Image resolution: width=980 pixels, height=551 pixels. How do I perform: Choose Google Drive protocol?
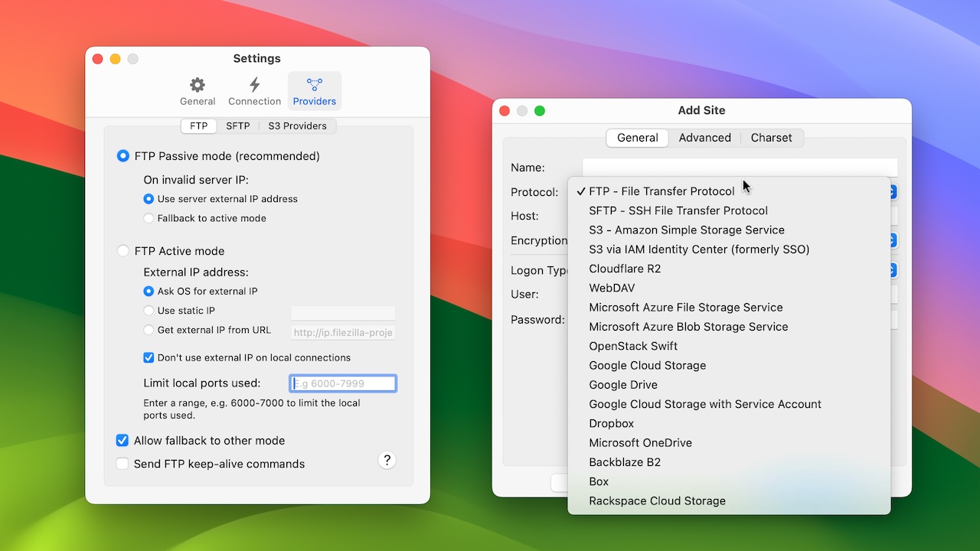coord(729,385)
